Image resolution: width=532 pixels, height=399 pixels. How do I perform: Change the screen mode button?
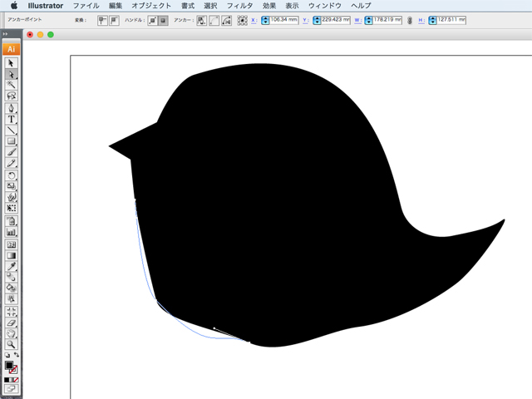tap(11, 389)
